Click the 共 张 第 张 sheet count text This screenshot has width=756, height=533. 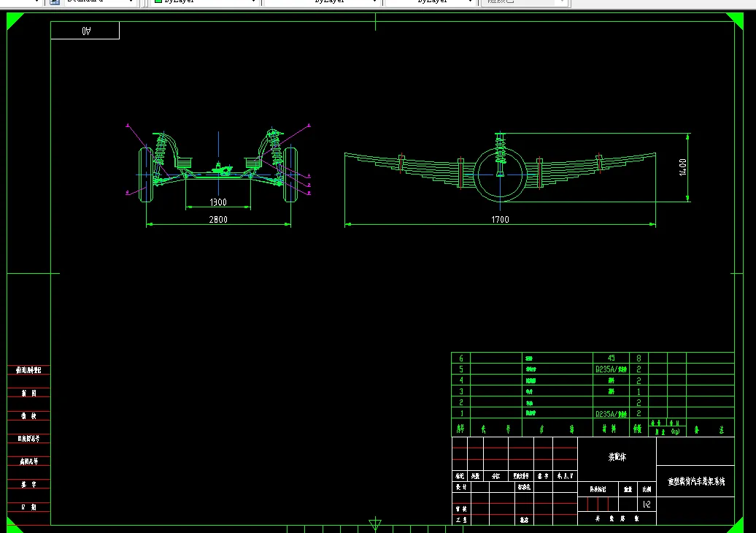coord(617,518)
